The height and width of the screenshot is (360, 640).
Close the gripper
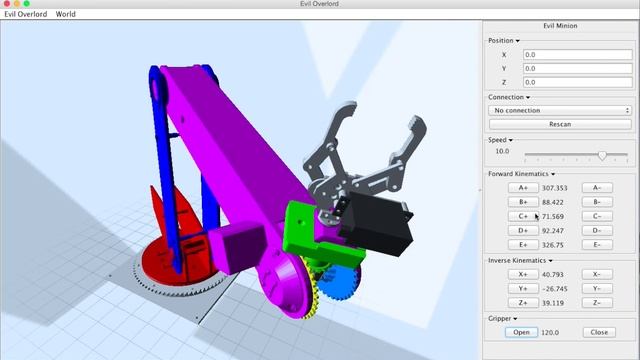pyautogui.click(x=599, y=332)
